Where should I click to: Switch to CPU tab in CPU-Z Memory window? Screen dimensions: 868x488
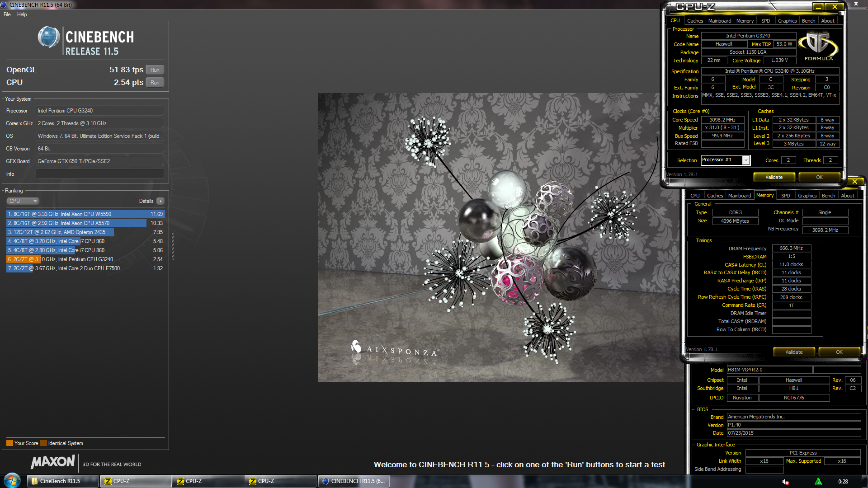point(695,196)
